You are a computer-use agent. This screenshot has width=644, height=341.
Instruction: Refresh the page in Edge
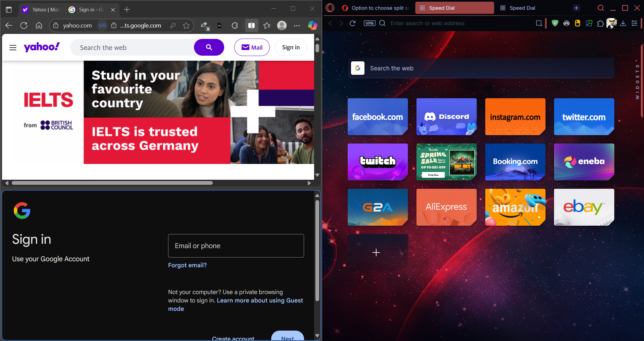click(24, 25)
